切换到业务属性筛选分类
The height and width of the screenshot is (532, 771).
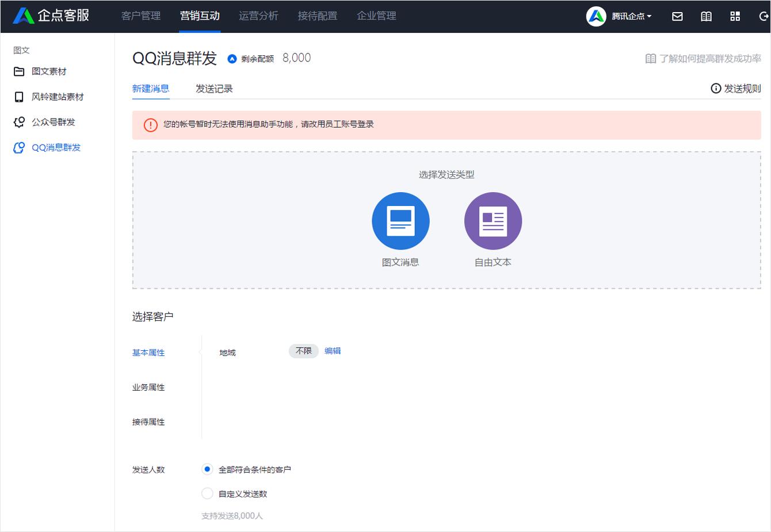[x=147, y=387]
